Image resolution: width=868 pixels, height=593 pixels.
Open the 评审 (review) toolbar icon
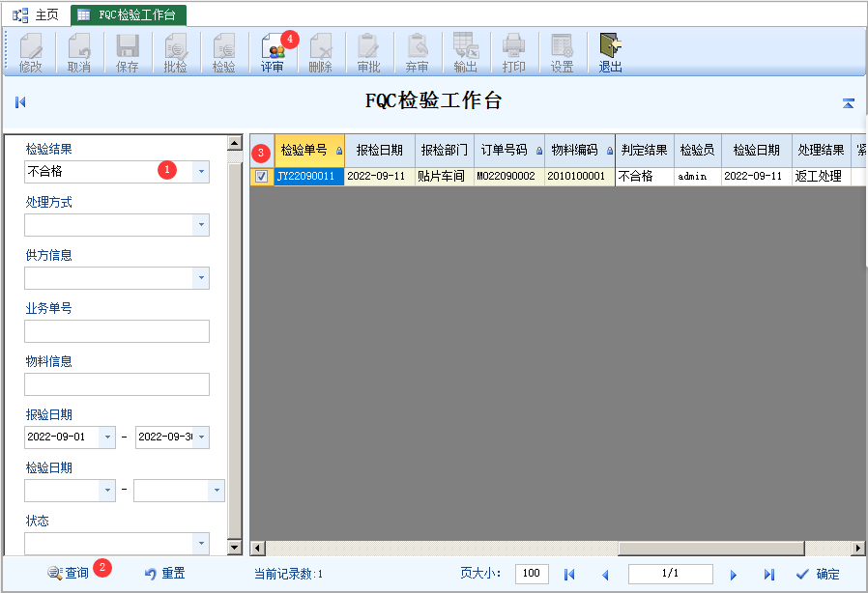(273, 52)
